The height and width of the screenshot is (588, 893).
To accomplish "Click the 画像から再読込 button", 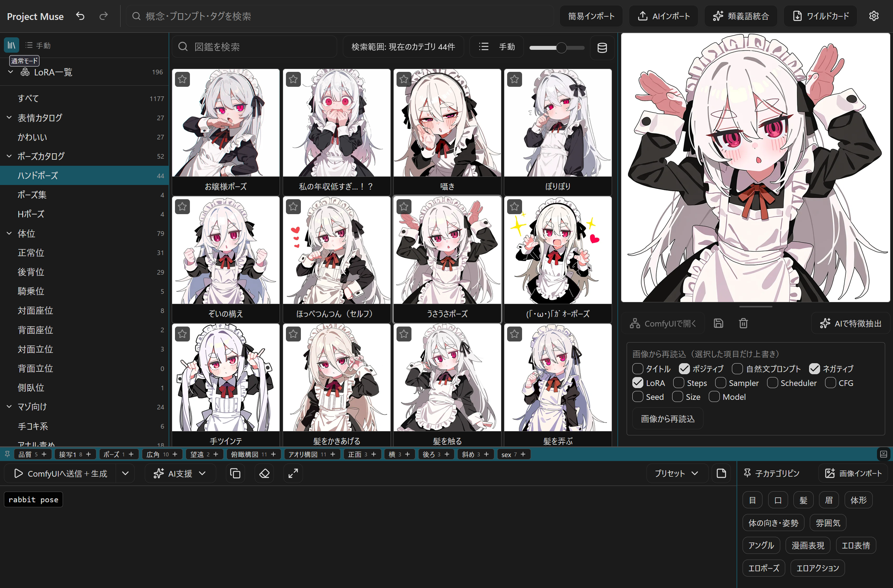I will (668, 419).
